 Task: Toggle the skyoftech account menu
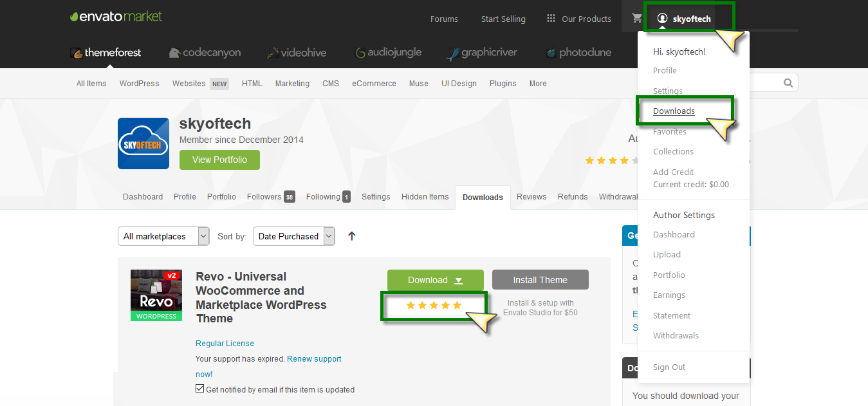(x=685, y=19)
